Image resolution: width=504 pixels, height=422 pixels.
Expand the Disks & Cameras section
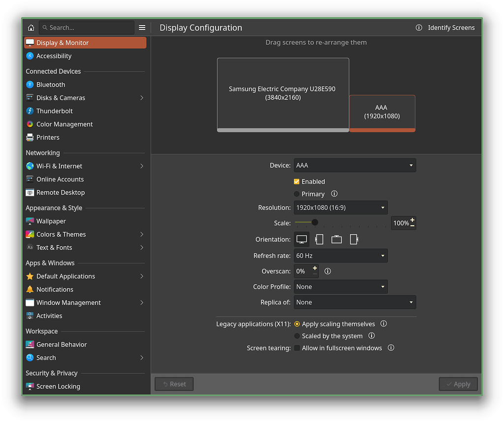[142, 97]
